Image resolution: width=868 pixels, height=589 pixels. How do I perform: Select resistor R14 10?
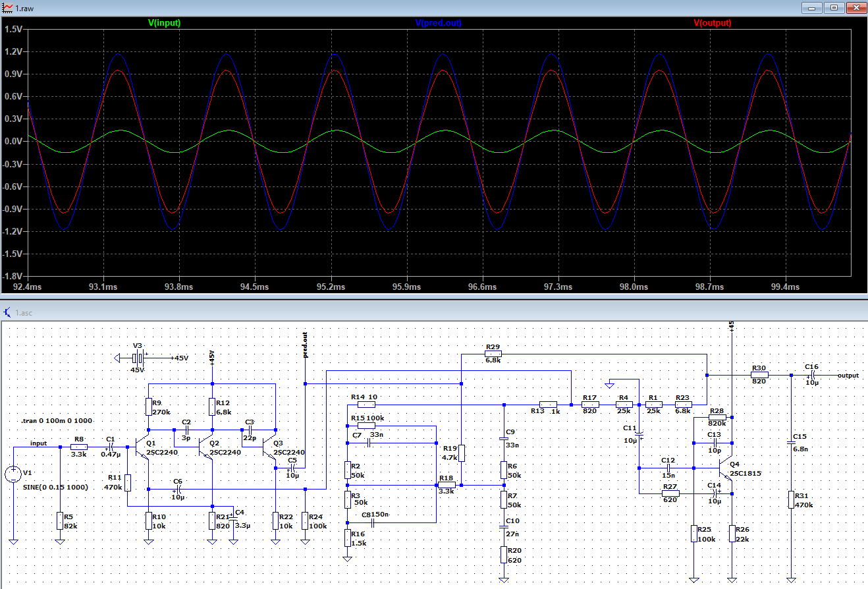coord(366,405)
